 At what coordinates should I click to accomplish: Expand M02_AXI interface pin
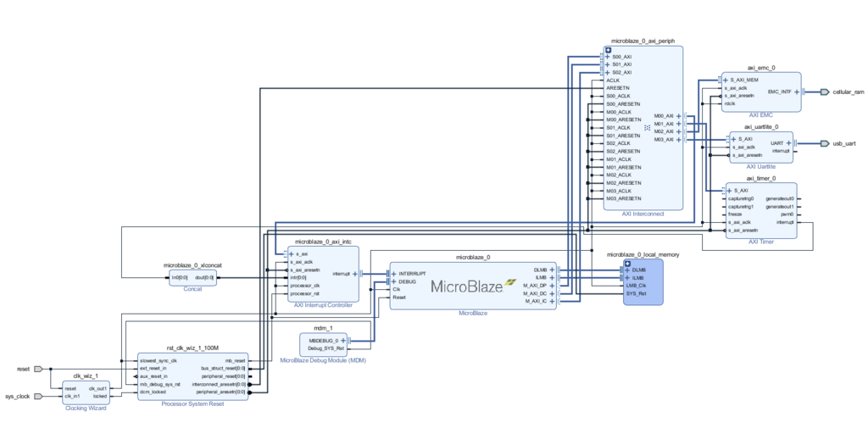(x=679, y=131)
